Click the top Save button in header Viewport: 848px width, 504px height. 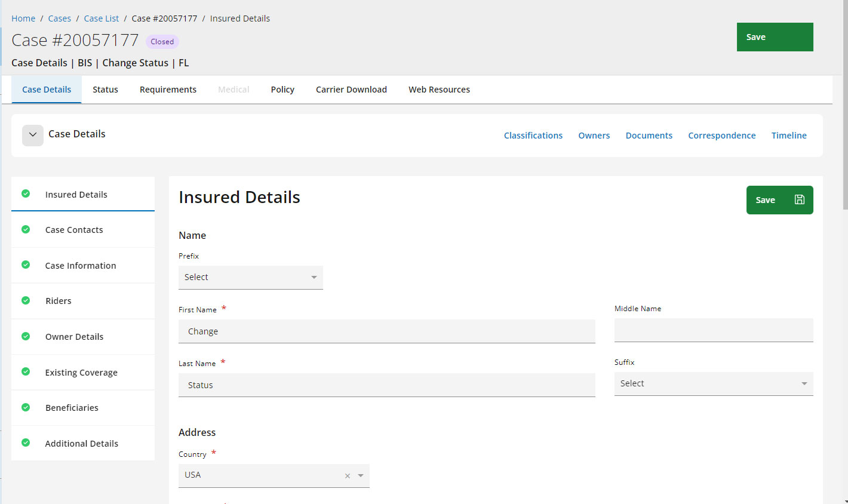pos(775,37)
